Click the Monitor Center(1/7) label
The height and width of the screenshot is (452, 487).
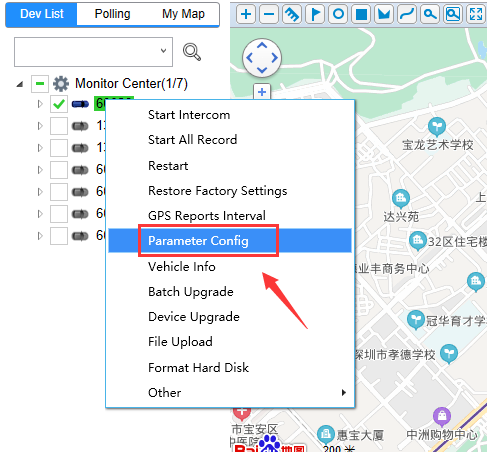click(x=131, y=84)
